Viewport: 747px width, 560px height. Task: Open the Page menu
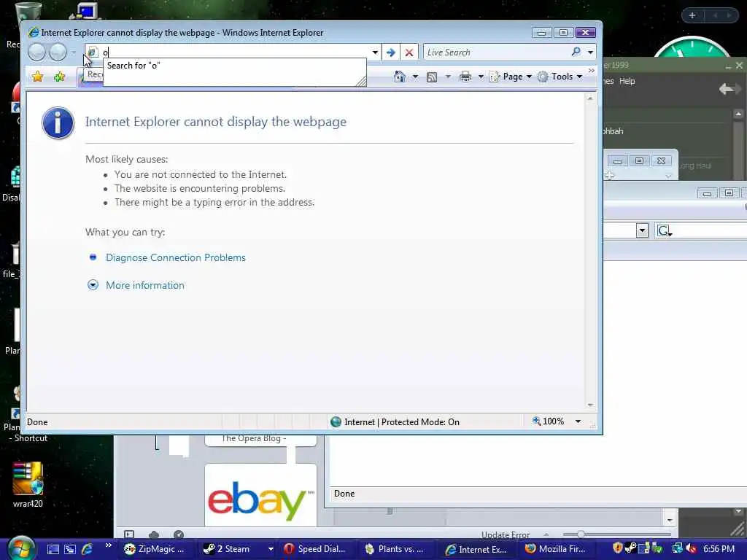pyautogui.click(x=511, y=76)
